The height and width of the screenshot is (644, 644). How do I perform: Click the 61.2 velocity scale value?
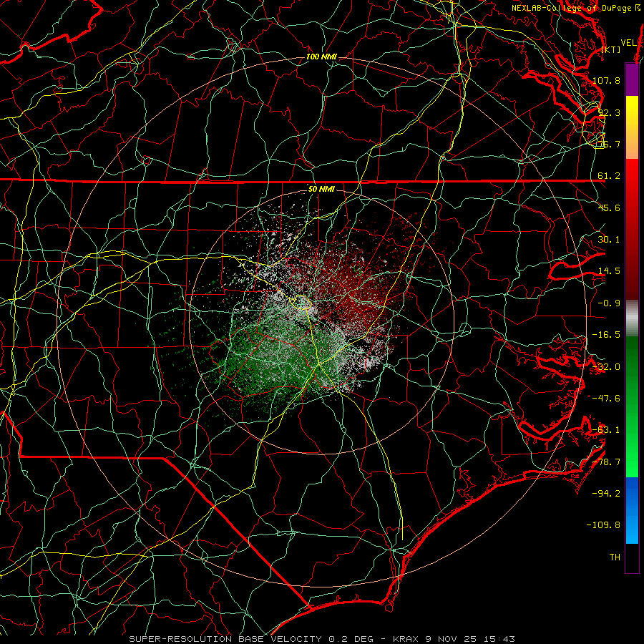[x=609, y=176]
